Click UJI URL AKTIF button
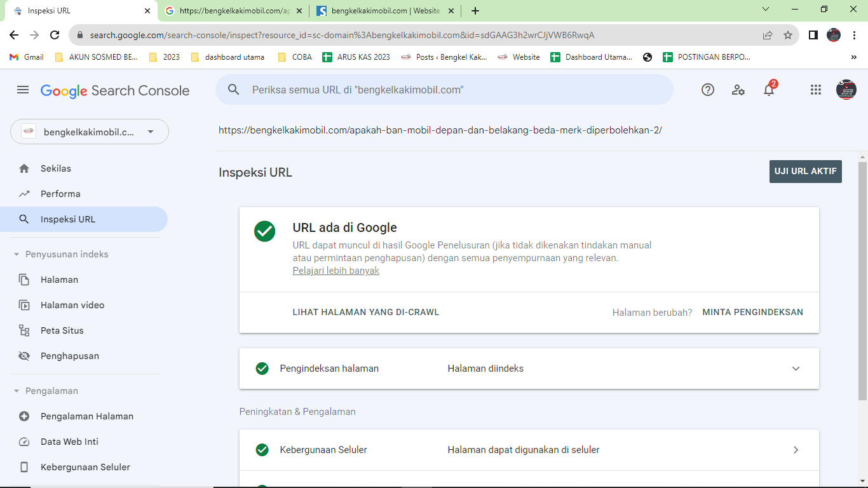This screenshot has height=488, width=868. (x=805, y=172)
